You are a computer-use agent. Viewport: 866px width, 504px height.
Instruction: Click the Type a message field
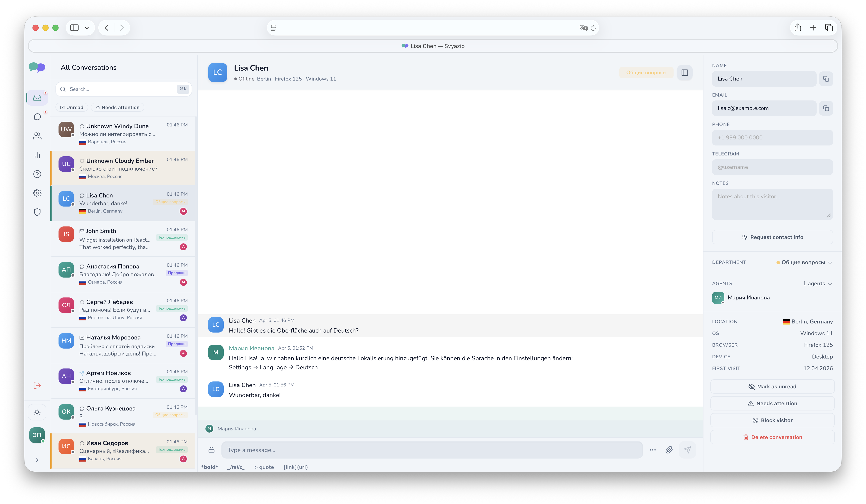[432, 450]
